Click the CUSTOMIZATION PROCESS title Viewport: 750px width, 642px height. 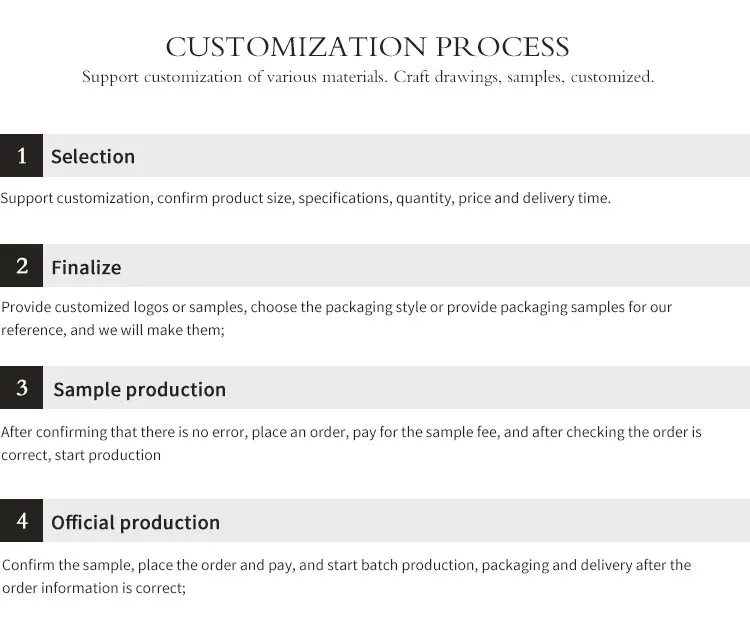point(367,46)
